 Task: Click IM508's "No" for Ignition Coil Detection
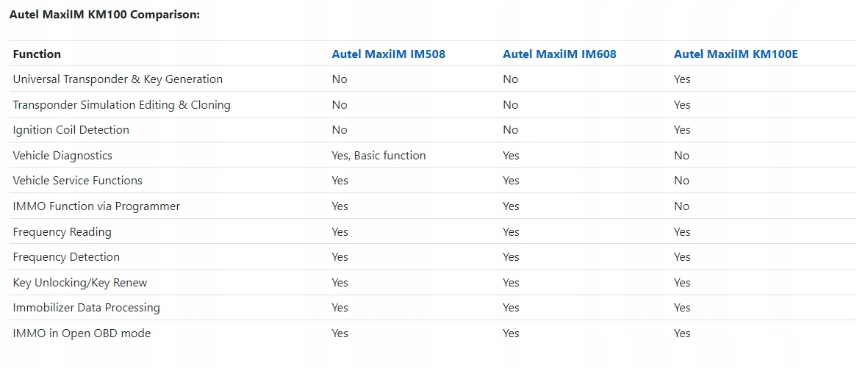(340, 130)
